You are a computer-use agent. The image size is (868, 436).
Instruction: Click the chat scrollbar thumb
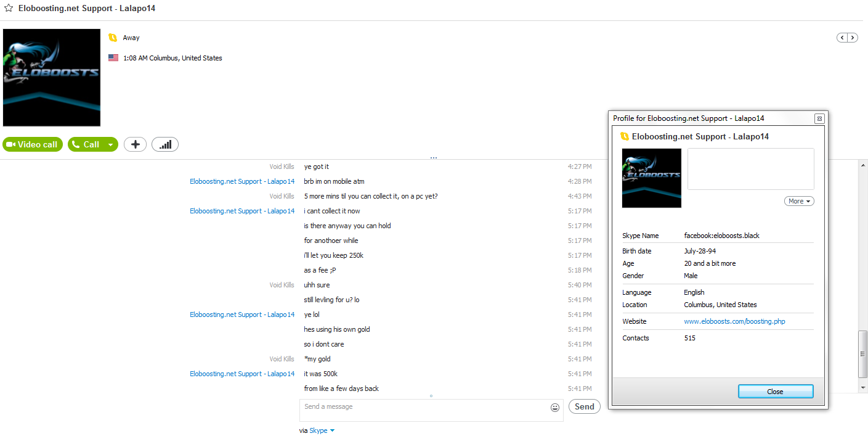(x=862, y=355)
